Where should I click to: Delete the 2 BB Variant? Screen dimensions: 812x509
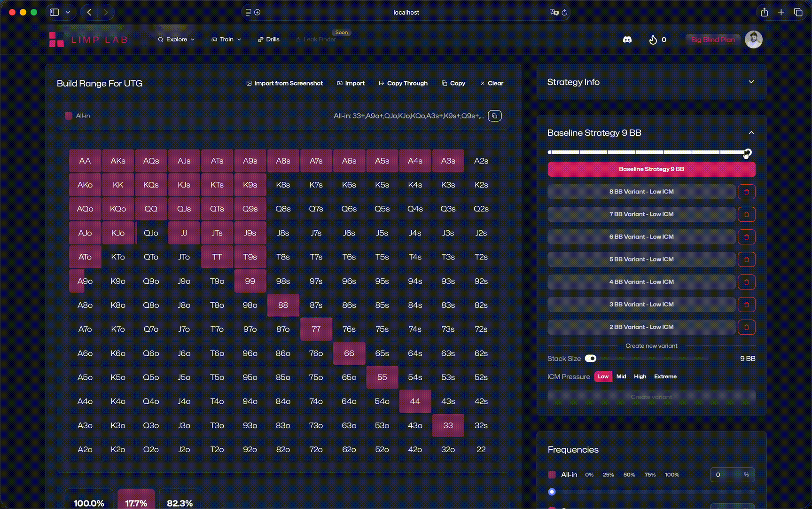746,327
